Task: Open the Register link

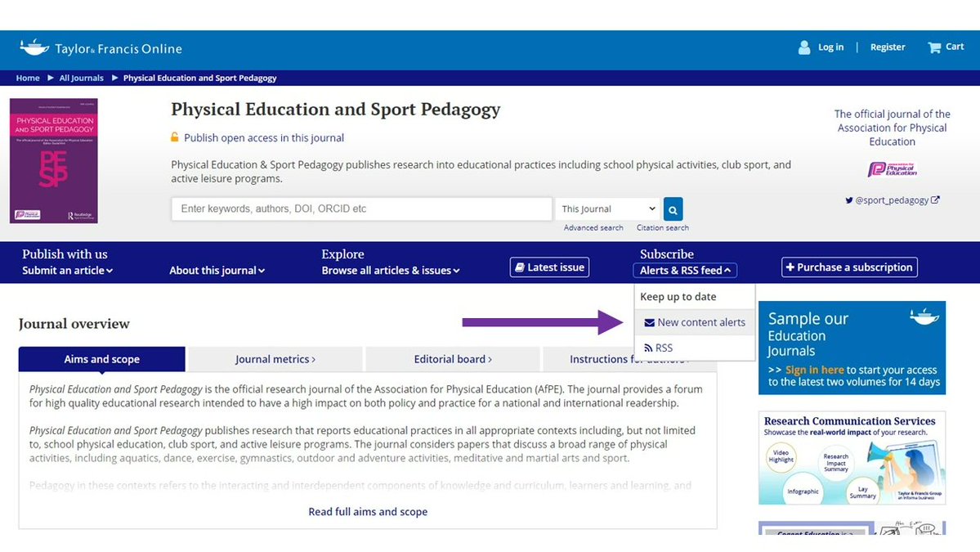Action: coord(888,47)
